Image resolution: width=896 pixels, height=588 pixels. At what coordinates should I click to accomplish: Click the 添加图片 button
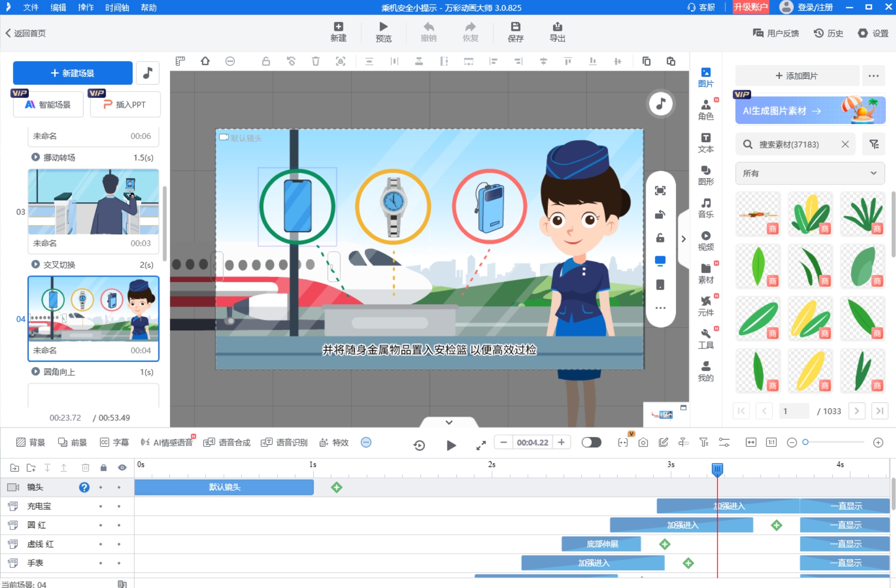coord(797,76)
